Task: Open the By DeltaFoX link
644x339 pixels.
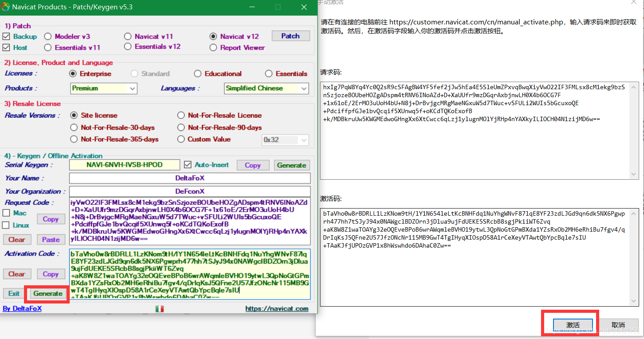Action: point(22,308)
